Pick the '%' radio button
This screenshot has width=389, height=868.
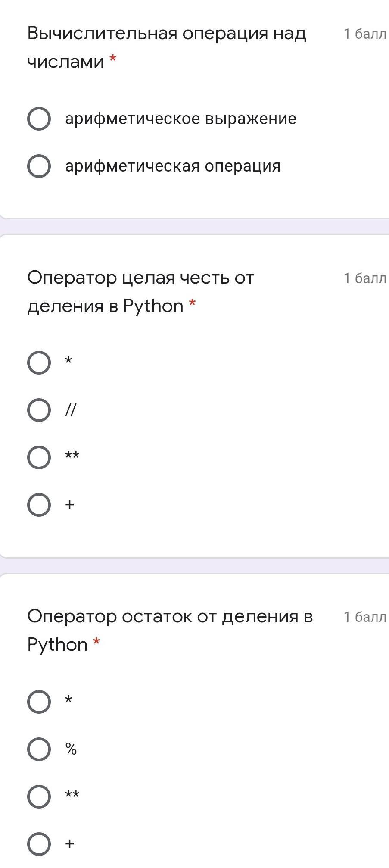39,749
